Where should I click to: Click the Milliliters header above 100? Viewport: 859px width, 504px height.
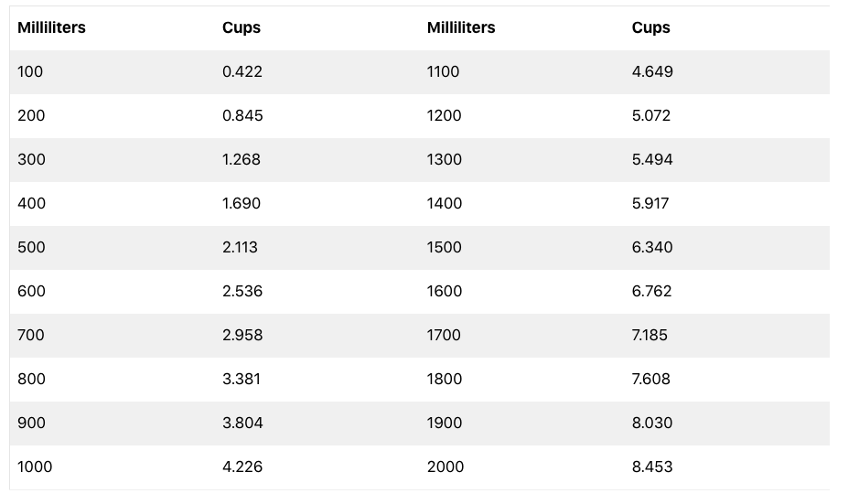[51, 27]
